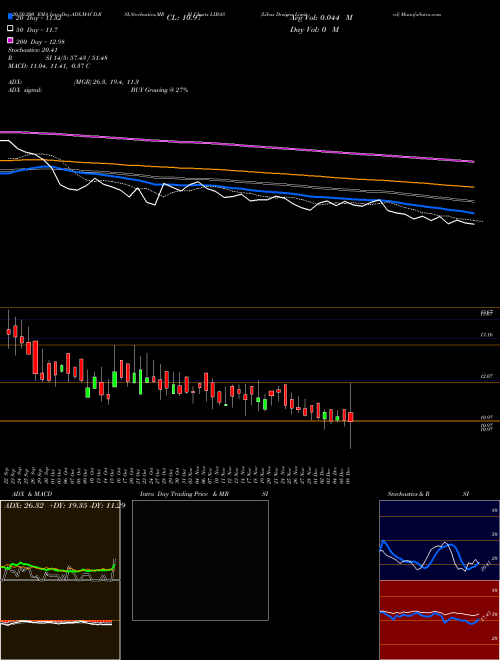
Task: Click the blue 20 Day legend swatch
Action: tap(10, 17)
